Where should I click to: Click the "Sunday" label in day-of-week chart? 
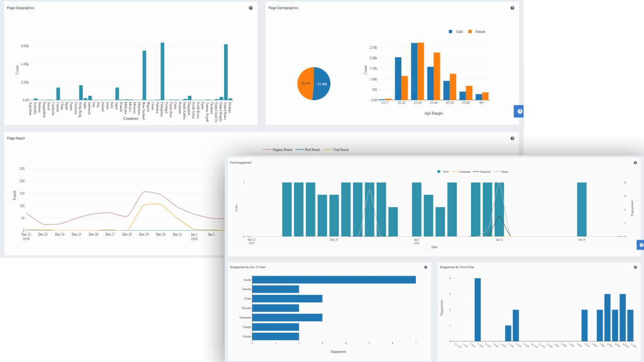(x=247, y=280)
